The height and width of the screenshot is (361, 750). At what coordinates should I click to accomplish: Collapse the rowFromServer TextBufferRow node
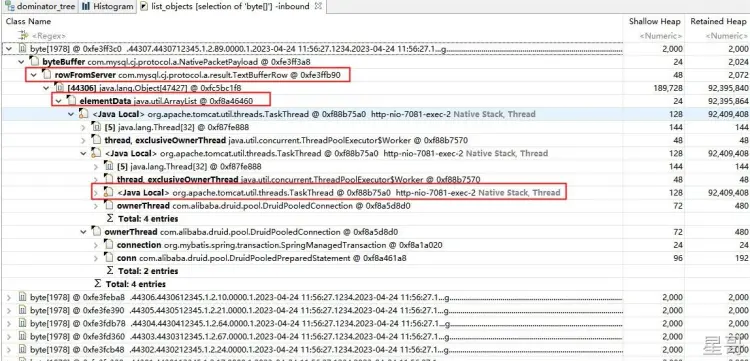pos(33,75)
